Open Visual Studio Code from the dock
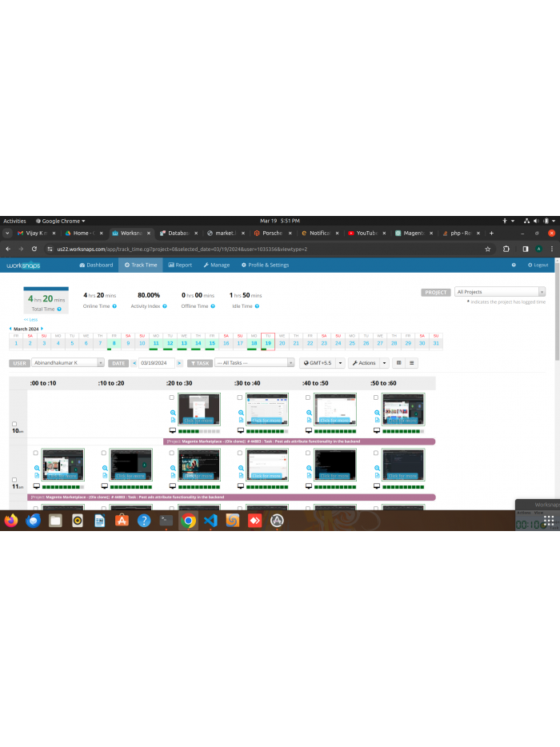Screen dimensions: 560x747 (x=210, y=521)
